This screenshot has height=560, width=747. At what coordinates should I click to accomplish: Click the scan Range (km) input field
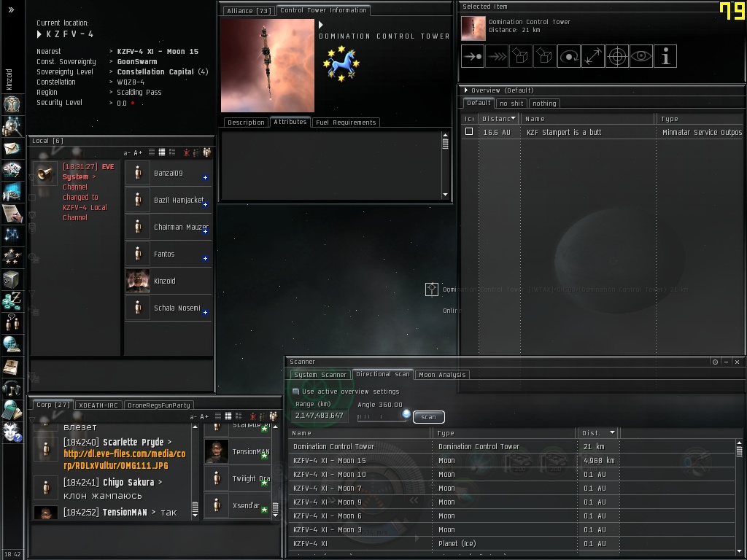coord(320,416)
